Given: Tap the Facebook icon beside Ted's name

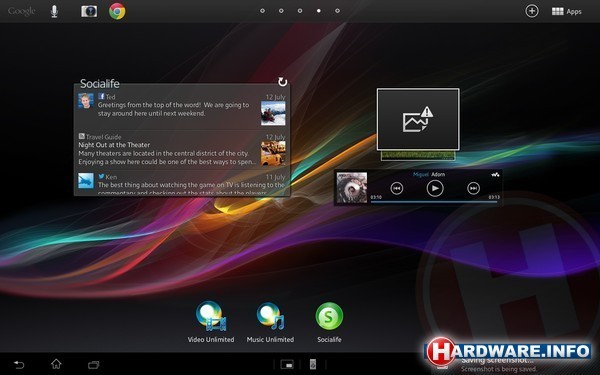Looking at the screenshot, I should [x=101, y=96].
